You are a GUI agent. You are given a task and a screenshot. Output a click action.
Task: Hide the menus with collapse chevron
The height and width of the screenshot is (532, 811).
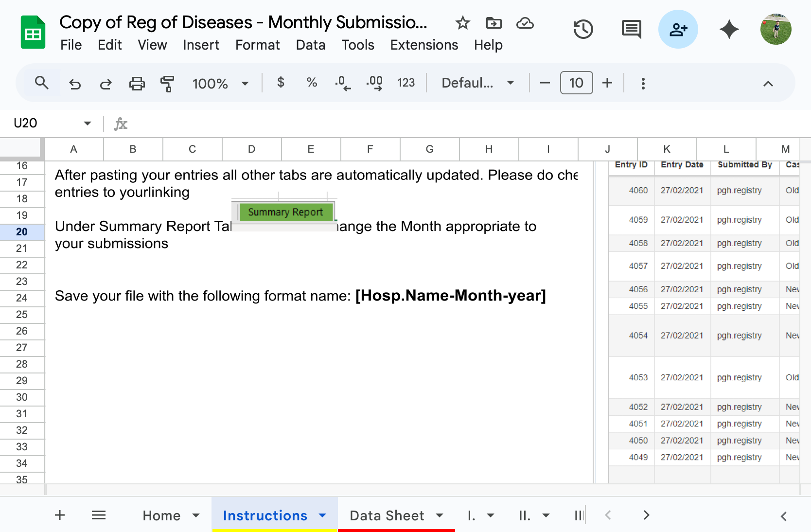click(768, 84)
